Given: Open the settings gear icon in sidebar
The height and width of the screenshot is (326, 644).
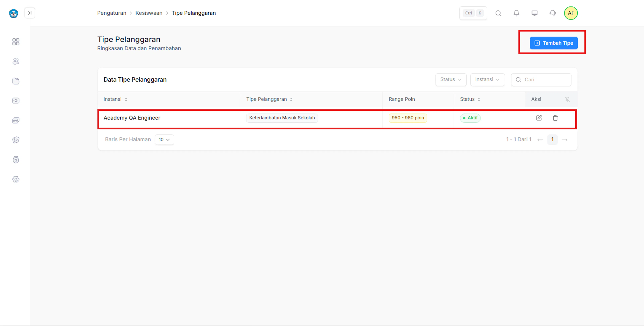Looking at the screenshot, I should 16,179.
